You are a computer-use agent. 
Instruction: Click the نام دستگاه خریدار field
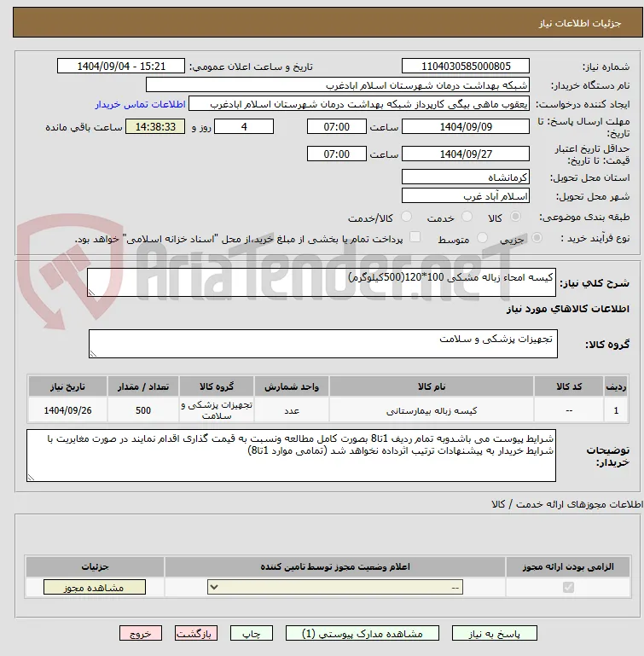(x=337, y=85)
